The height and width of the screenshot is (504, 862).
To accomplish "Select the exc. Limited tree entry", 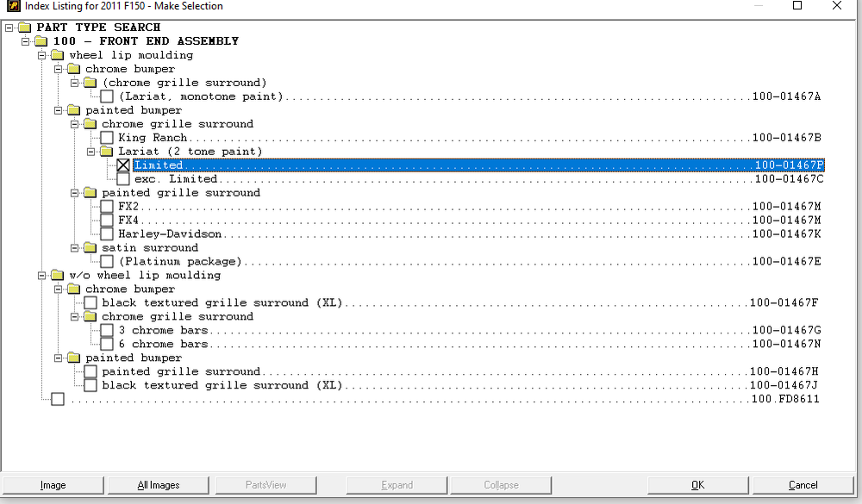I will click(x=176, y=179).
